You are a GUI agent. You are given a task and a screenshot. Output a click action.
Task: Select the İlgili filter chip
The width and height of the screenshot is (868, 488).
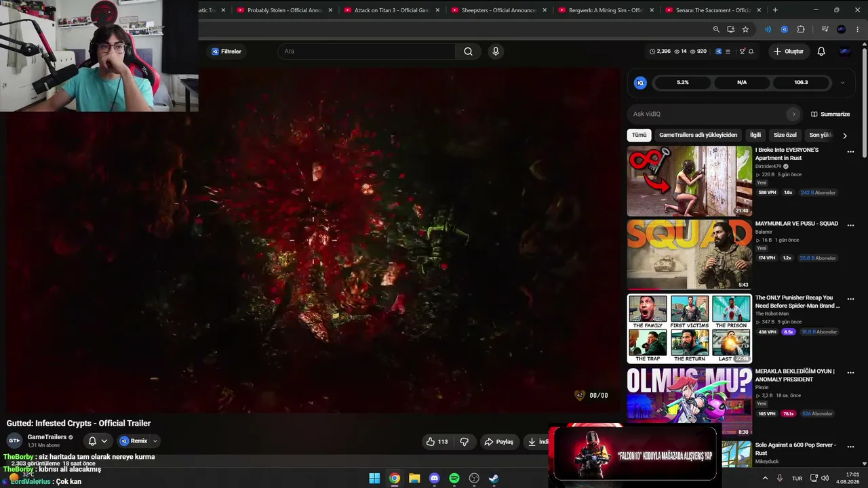[x=755, y=135]
